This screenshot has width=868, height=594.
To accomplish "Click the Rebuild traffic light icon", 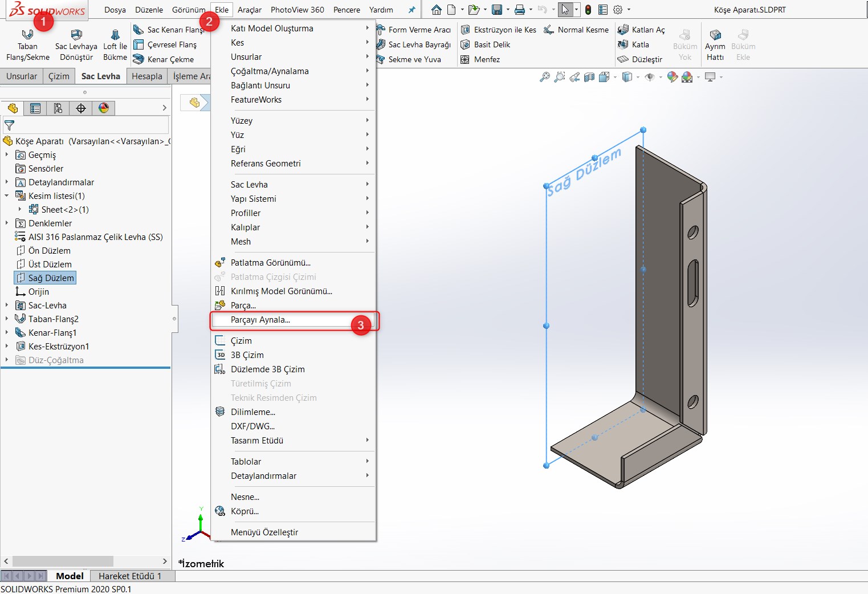I will pyautogui.click(x=588, y=10).
